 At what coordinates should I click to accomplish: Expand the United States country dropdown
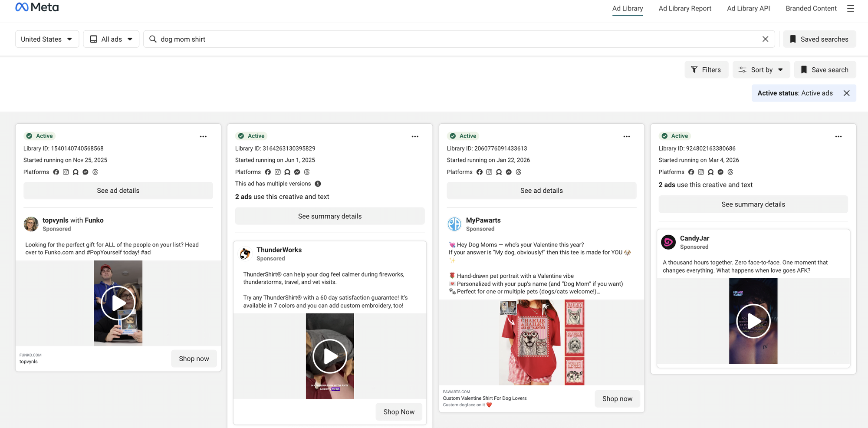click(47, 39)
